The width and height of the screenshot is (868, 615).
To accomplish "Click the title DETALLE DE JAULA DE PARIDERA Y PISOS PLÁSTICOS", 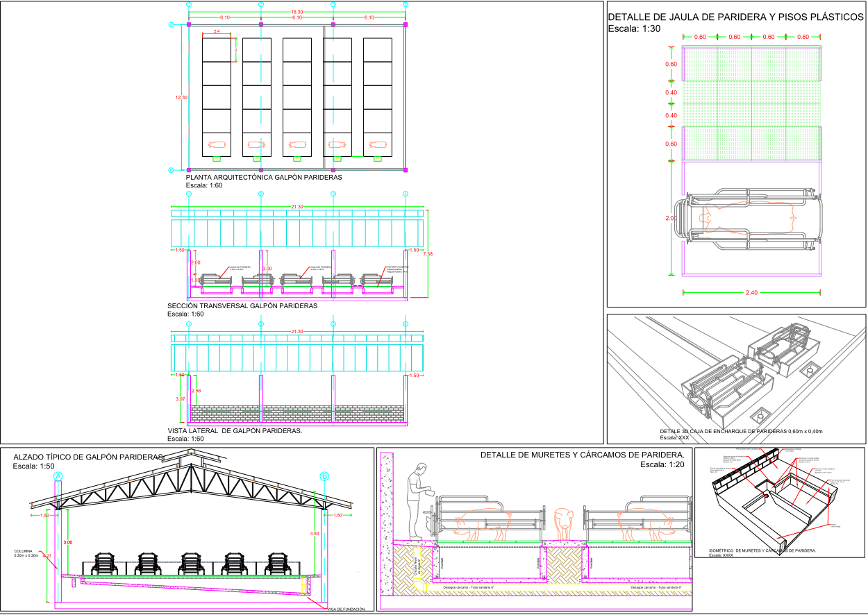I will (x=735, y=17).
